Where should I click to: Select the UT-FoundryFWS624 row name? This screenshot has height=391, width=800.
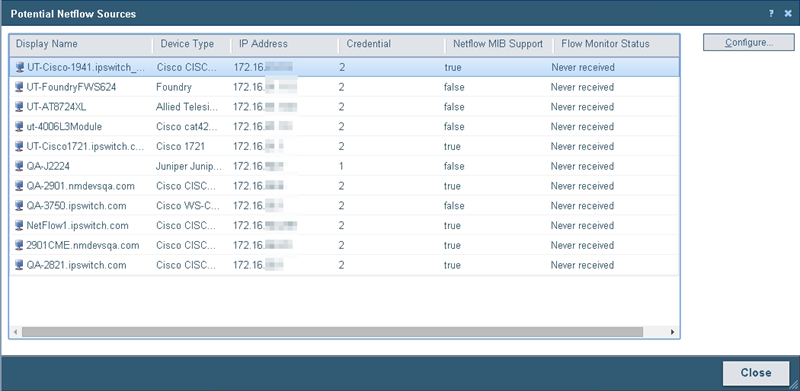click(71, 87)
